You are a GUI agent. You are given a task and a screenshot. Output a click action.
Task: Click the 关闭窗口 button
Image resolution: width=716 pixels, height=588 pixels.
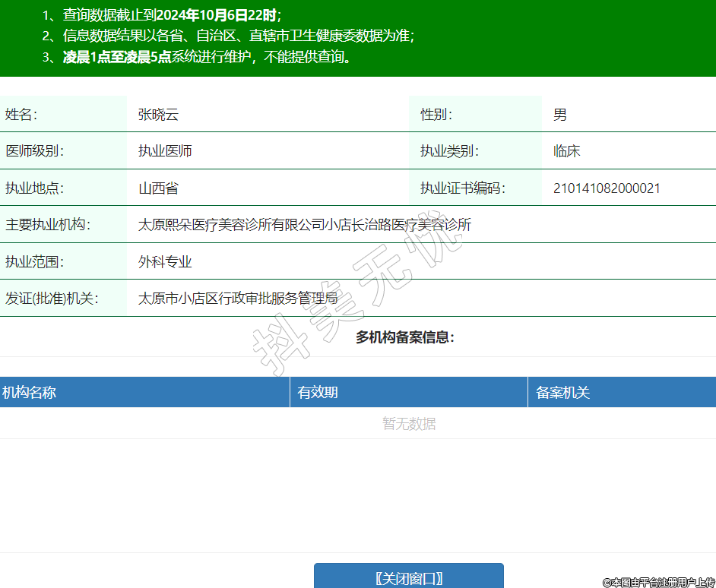tap(409, 577)
